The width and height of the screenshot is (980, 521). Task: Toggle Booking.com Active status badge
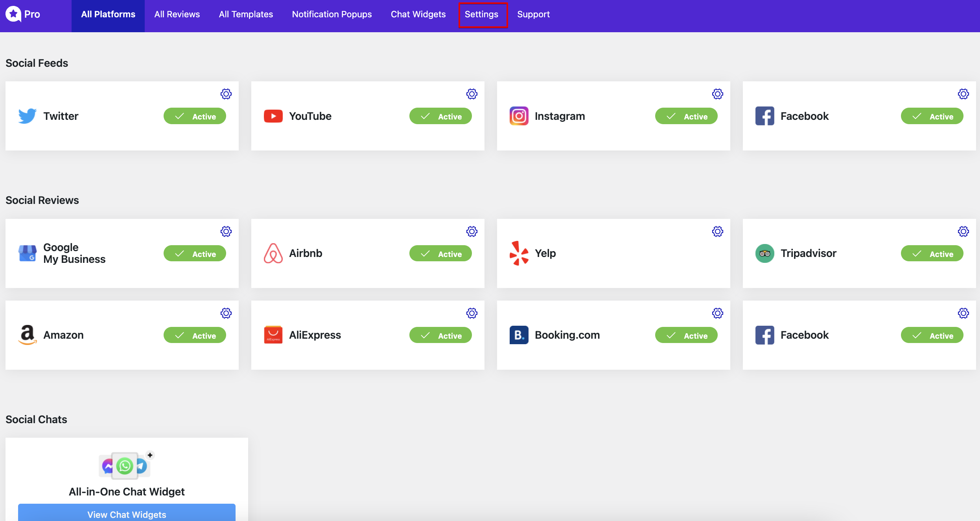tap(686, 335)
